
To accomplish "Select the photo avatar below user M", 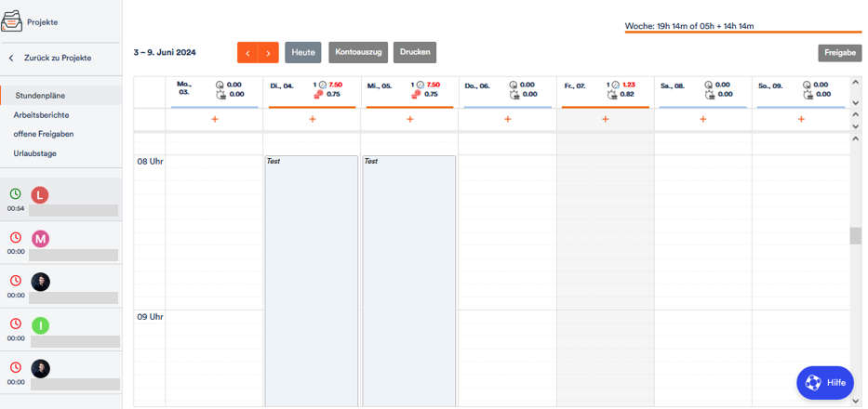I will click(40, 282).
